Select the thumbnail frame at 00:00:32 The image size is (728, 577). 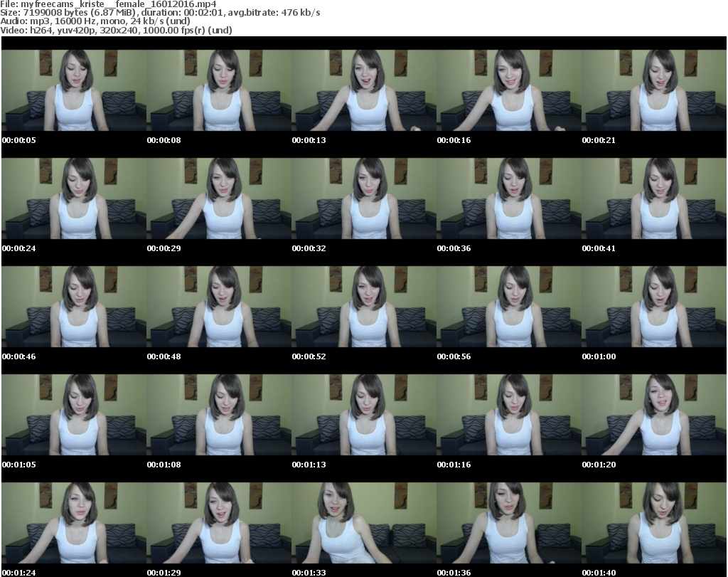click(x=364, y=198)
